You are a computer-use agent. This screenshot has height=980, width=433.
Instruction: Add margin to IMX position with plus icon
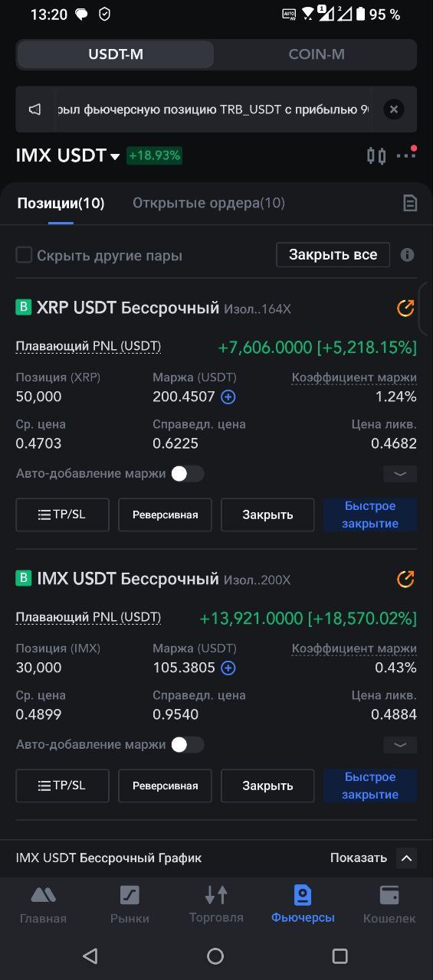[x=228, y=668]
